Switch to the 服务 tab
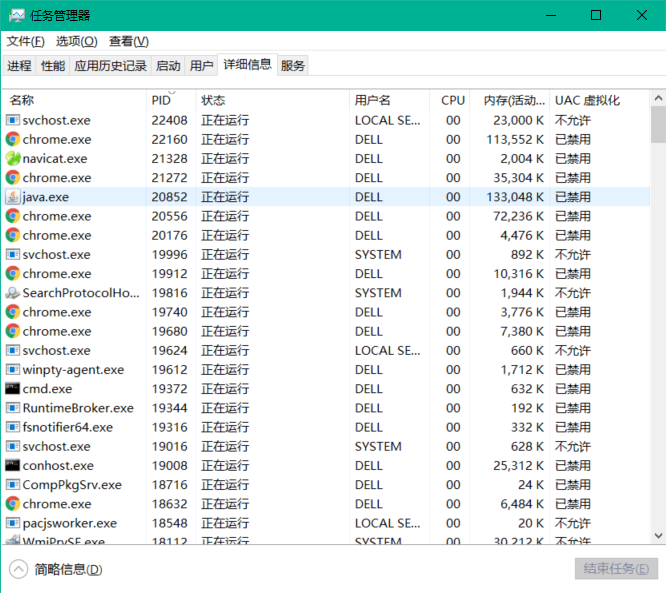 coord(293,66)
